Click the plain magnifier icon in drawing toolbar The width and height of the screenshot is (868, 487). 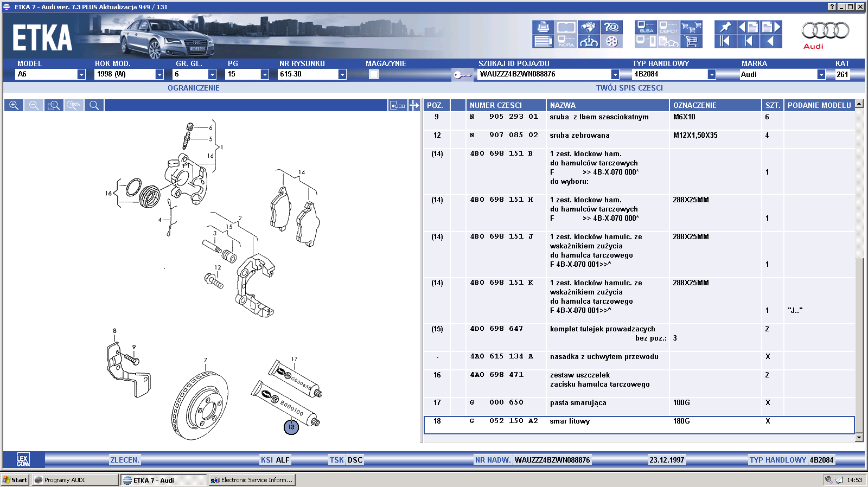coord(94,105)
